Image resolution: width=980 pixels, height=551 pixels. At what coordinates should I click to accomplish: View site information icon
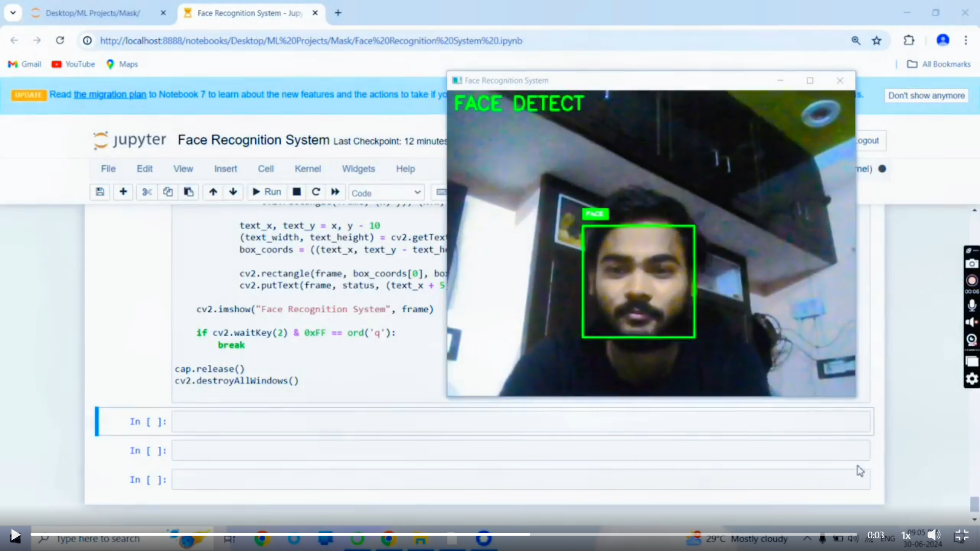88,40
